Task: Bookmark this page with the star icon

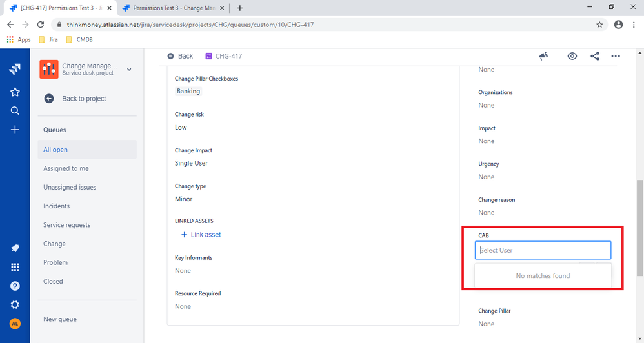Action: coord(599,24)
